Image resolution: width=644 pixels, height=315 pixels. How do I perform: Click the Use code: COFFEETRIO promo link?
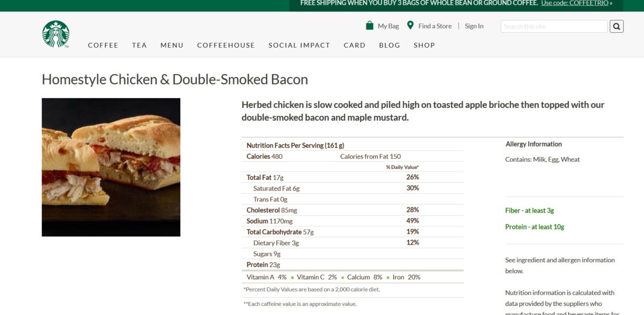pos(576,3)
